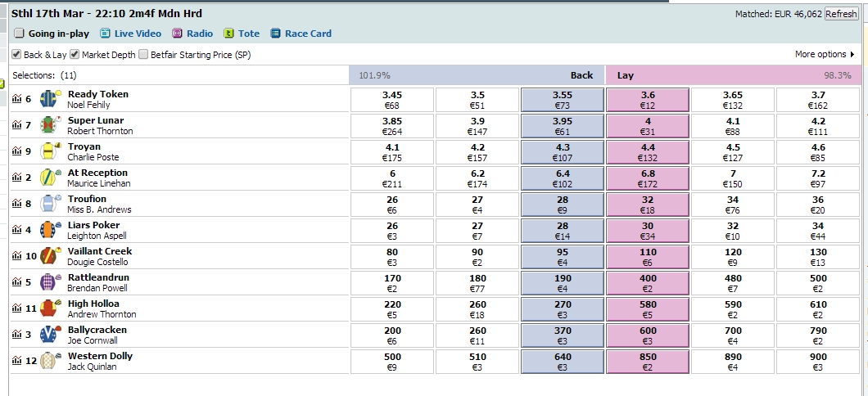Viewport: 868px width, 396px height.
Task: Open the graph icon for Ballycracken
Action: 17,335
